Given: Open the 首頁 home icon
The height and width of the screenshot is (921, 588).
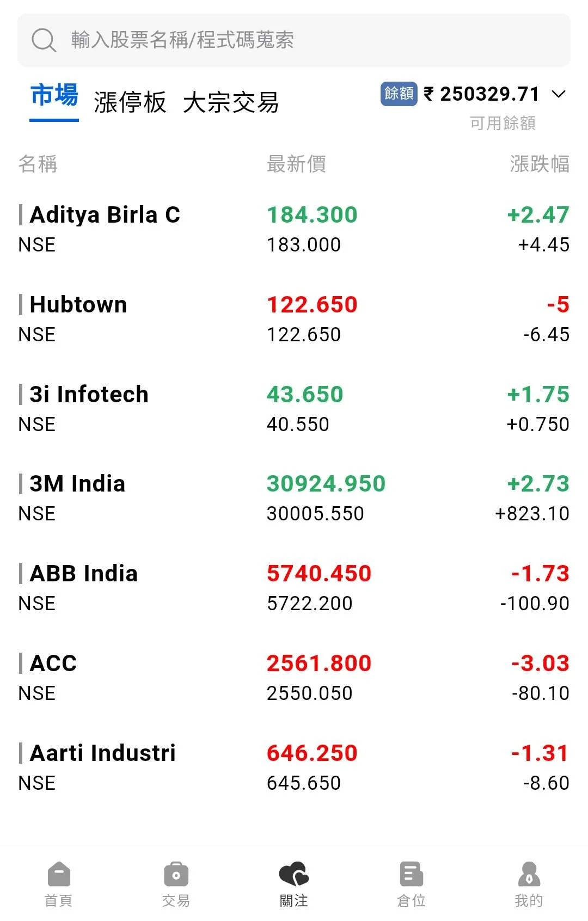Looking at the screenshot, I should point(59,875).
